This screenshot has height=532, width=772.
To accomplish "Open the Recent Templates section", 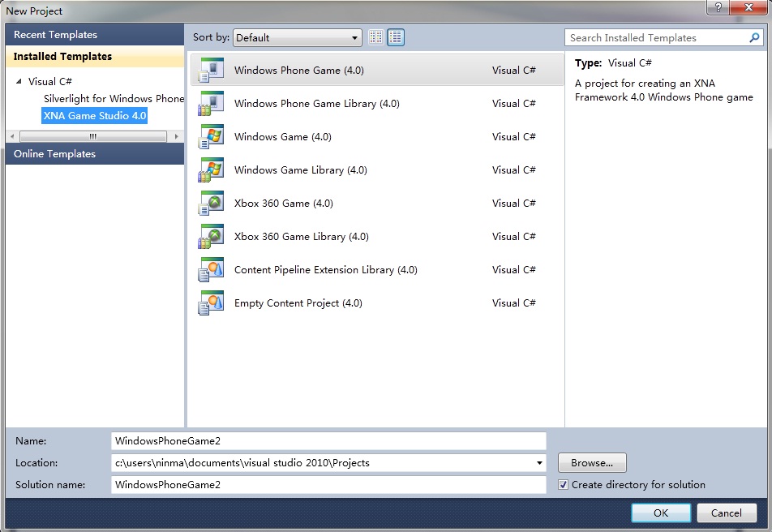I will [x=55, y=35].
